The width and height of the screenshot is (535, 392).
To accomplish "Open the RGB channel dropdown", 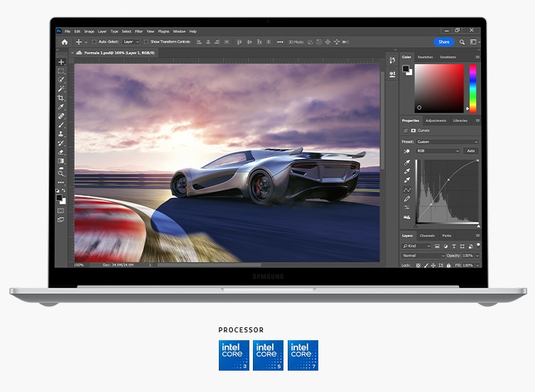I will [438, 151].
